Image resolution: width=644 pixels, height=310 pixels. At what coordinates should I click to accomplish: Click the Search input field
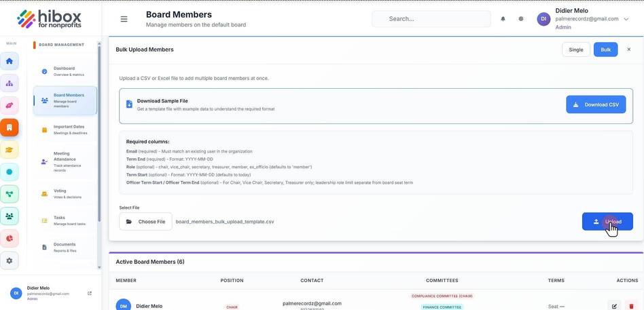click(431, 19)
